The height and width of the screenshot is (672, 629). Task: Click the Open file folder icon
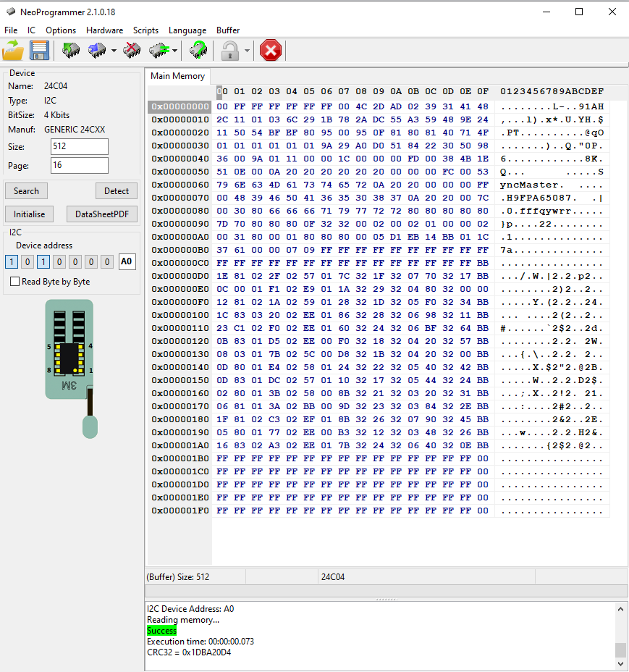pyautogui.click(x=13, y=51)
